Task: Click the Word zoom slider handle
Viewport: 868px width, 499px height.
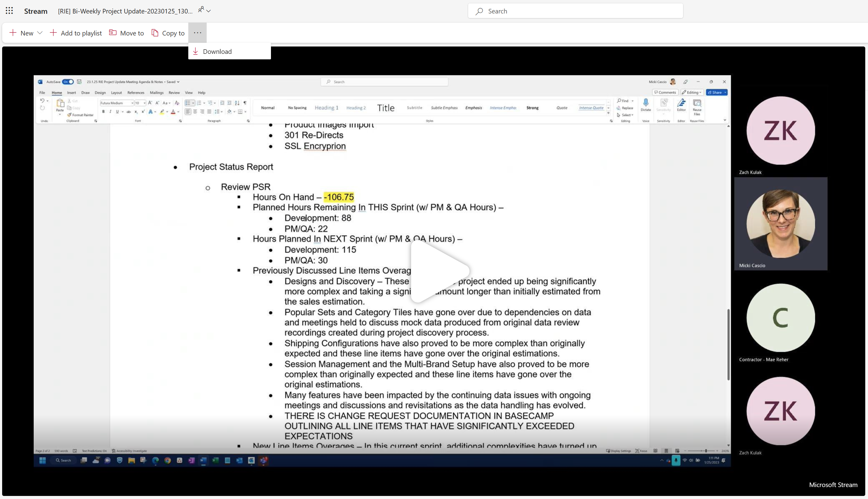Action: [705, 451]
